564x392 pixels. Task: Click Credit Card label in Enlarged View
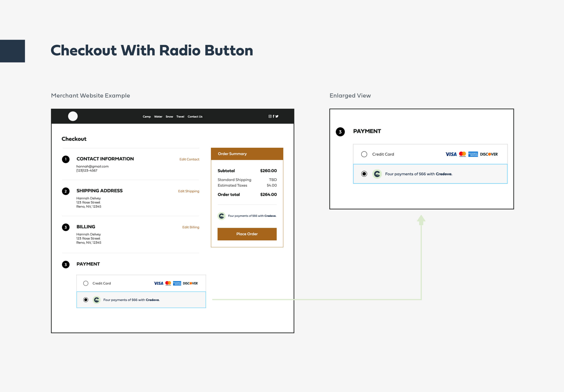point(383,154)
